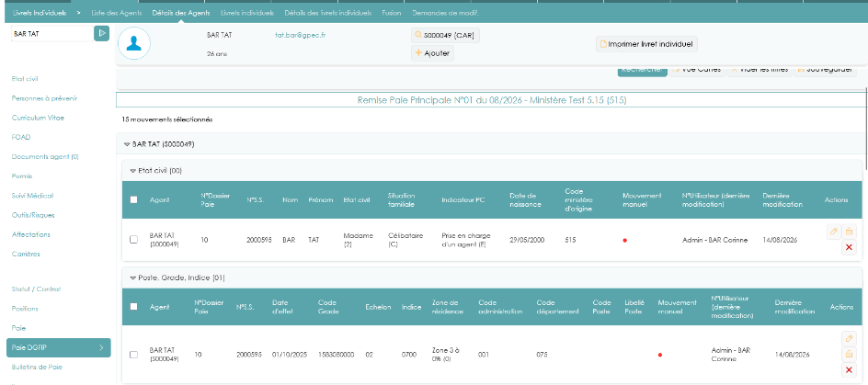The width and height of the screenshot is (868, 385).
Task: Click the 'Zone de résidence' column header
Action: pos(446,307)
